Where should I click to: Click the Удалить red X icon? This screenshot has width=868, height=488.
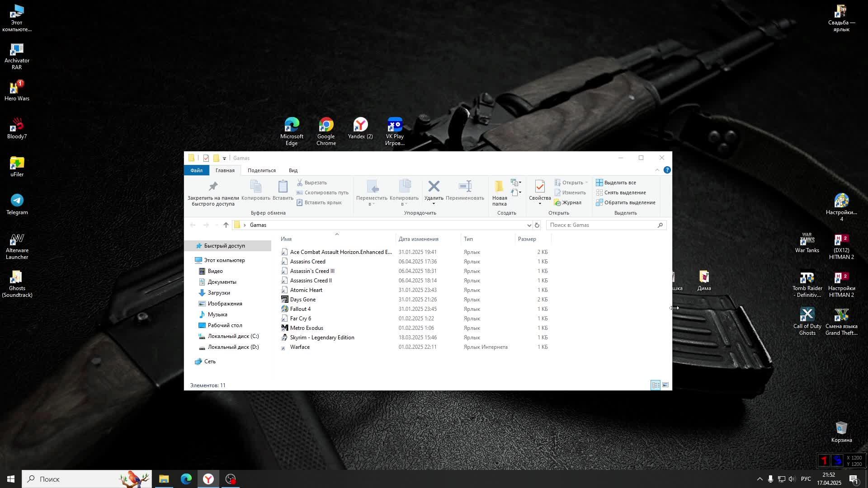pyautogui.click(x=434, y=186)
